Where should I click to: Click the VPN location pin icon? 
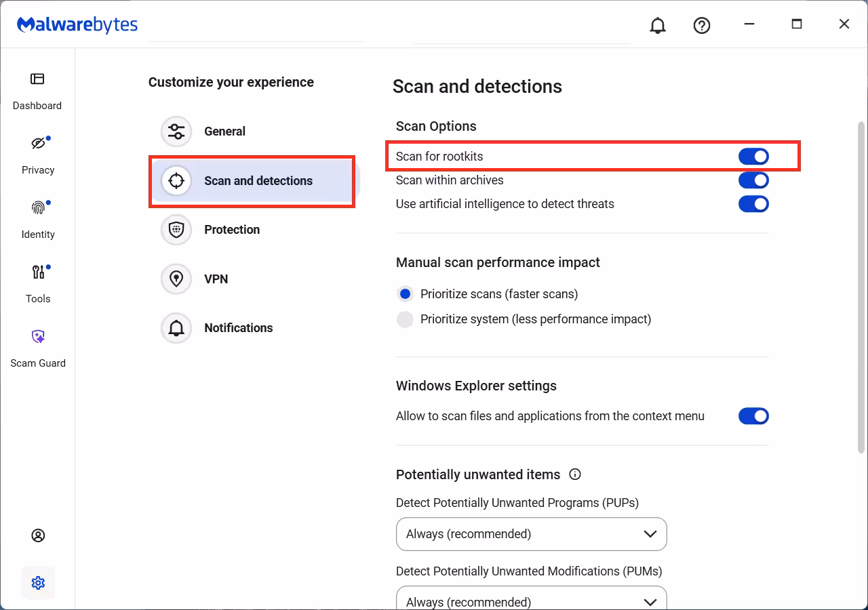pos(176,279)
